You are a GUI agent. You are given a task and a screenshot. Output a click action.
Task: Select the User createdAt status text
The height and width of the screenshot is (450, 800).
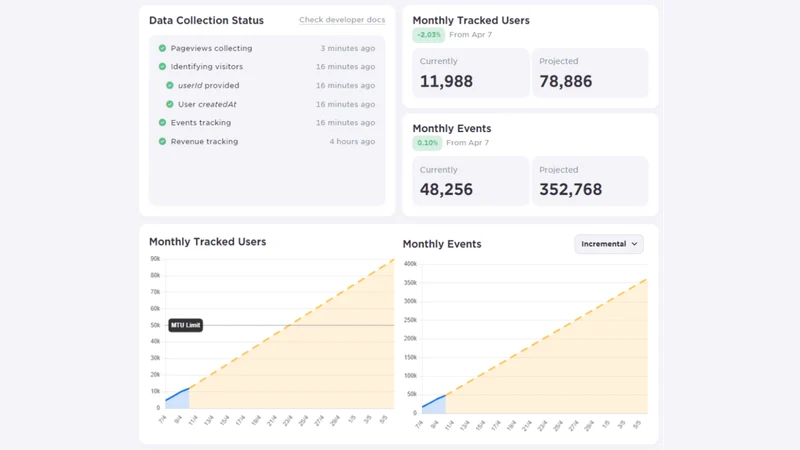click(207, 104)
